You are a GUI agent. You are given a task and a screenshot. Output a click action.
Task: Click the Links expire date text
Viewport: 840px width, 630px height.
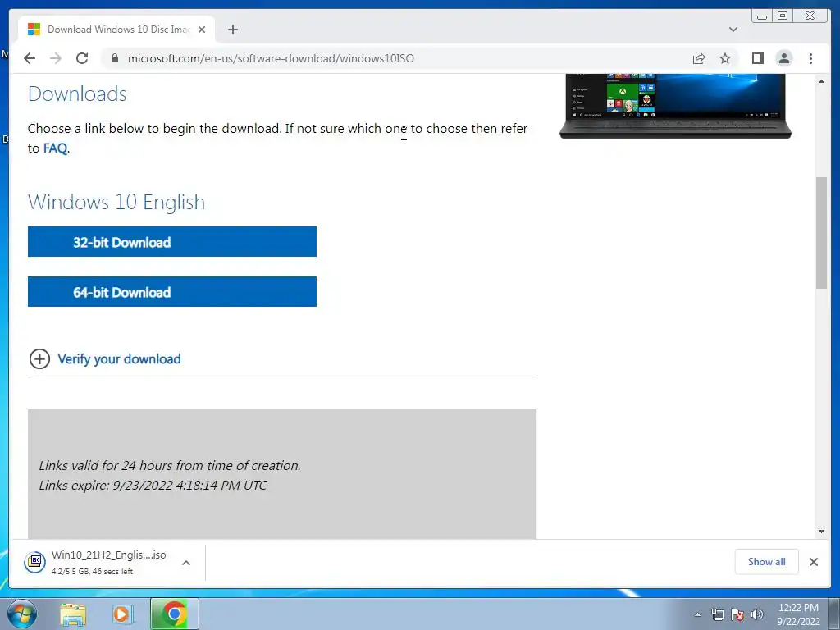[153, 486]
